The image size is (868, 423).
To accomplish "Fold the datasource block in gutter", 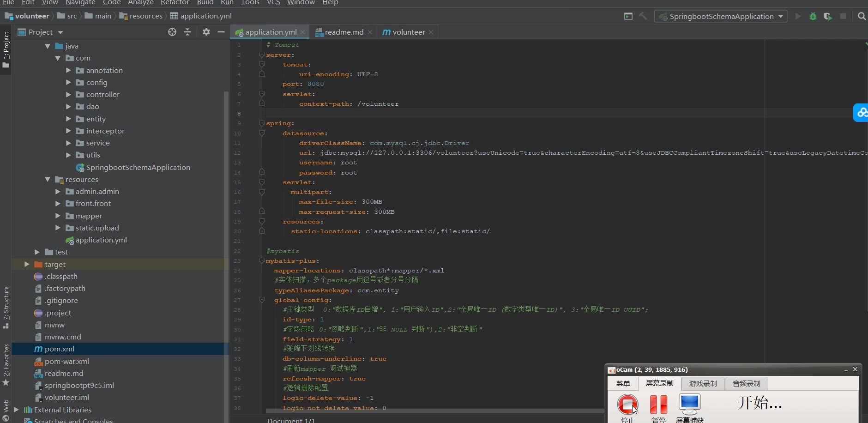I will click(x=262, y=133).
